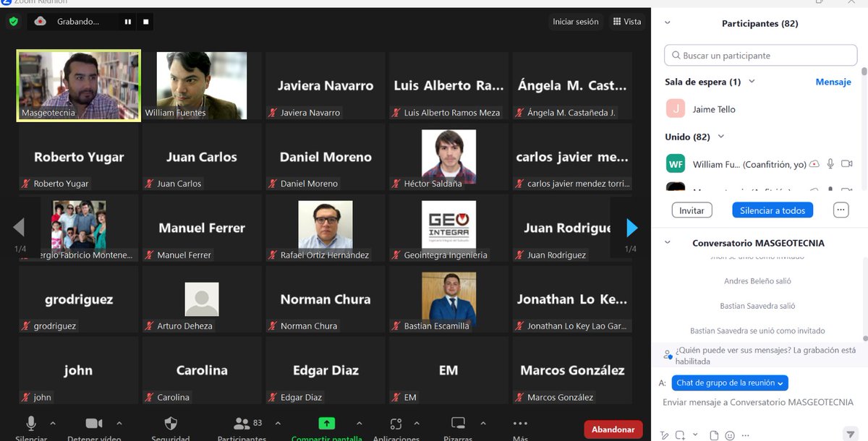The image size is (868, 441).
Task: Stop recording using the square stop button
Action: (145, 22)
